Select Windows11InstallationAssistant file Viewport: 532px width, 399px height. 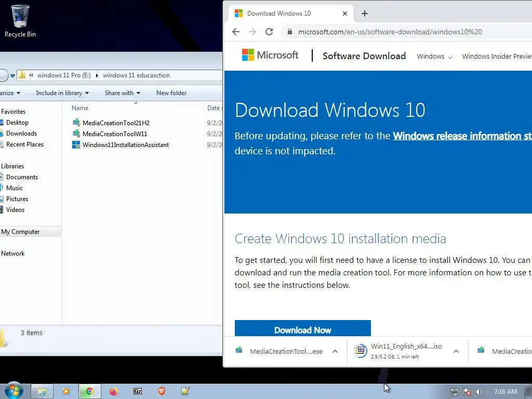(126, 145)
